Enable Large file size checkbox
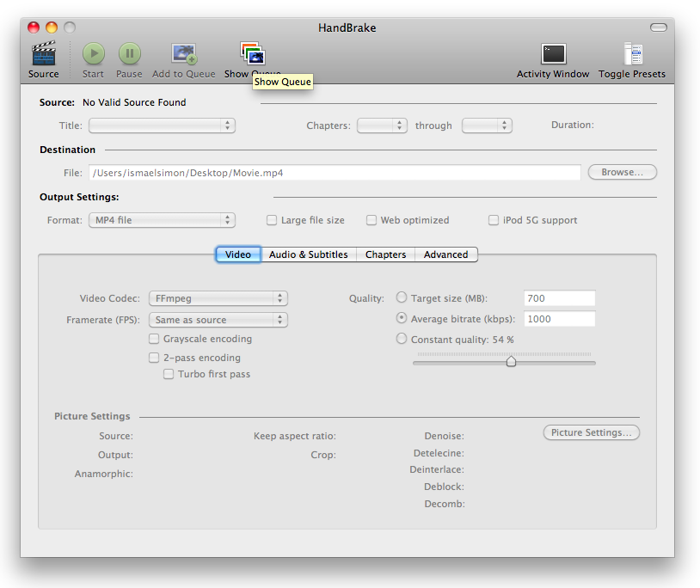This screenshot has width=700, height=588. pyautogui.click(x=272, y=220)
